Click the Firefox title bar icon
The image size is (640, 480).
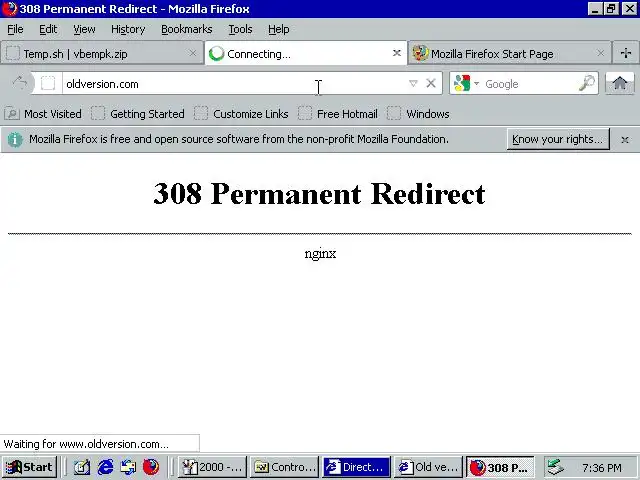pos(9,9)
